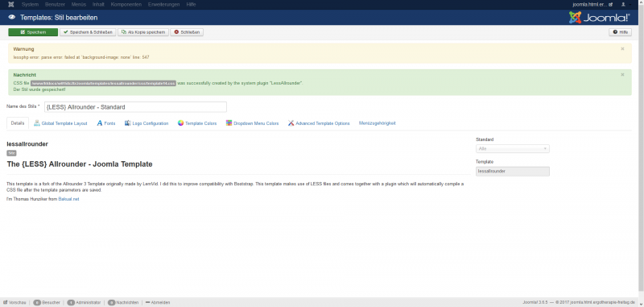644x307 pixels.
Task: Switch to Template Colors tab
Action: [197, 123]
